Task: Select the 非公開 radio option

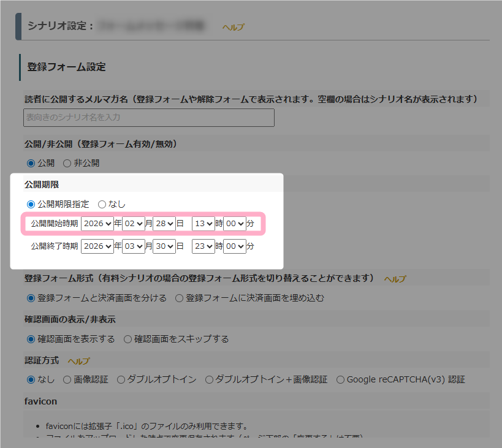Action: 67,163
